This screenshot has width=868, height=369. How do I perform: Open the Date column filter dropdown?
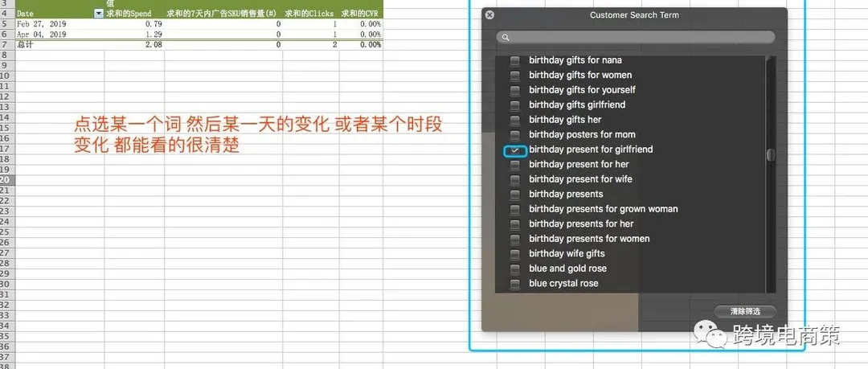pos(99,14)
